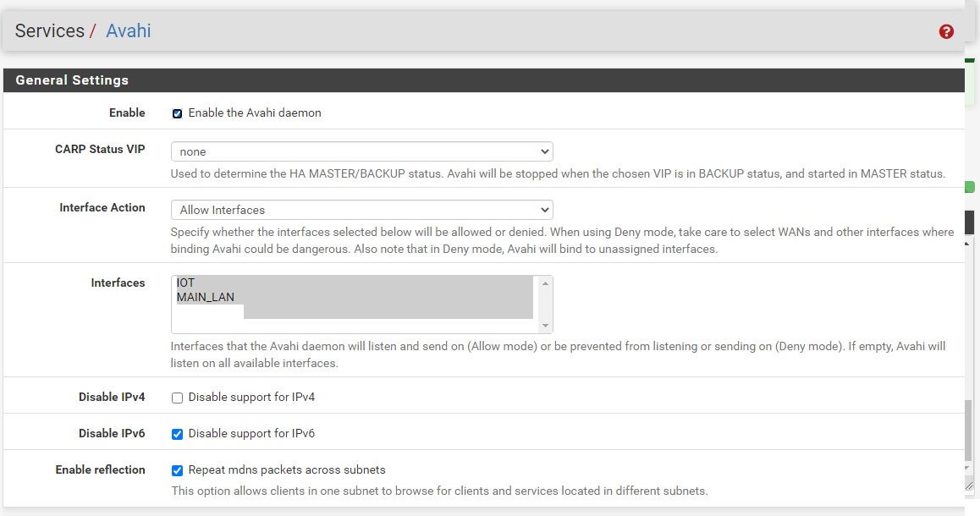The height and width of the screenshot is (516, 980).
Task: Click the page vertical scrollbar thumb
Action: tap(968, 431)
